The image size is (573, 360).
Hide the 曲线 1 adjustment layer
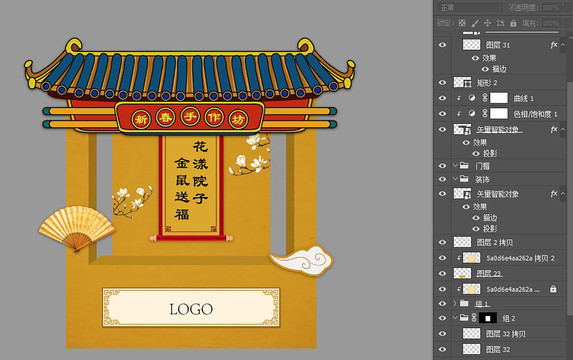pyautogui.click(x=443, y=98)
